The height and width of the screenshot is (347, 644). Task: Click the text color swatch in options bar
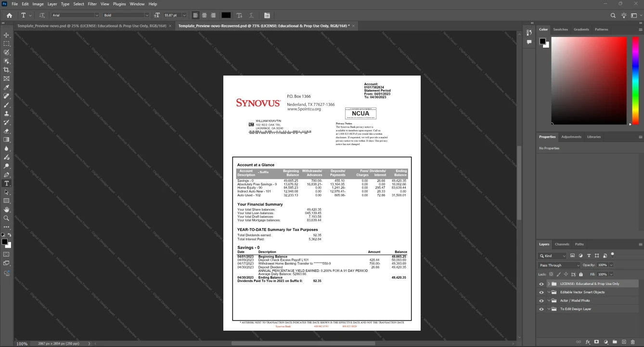pyautogui.click(x=226, y=15)
